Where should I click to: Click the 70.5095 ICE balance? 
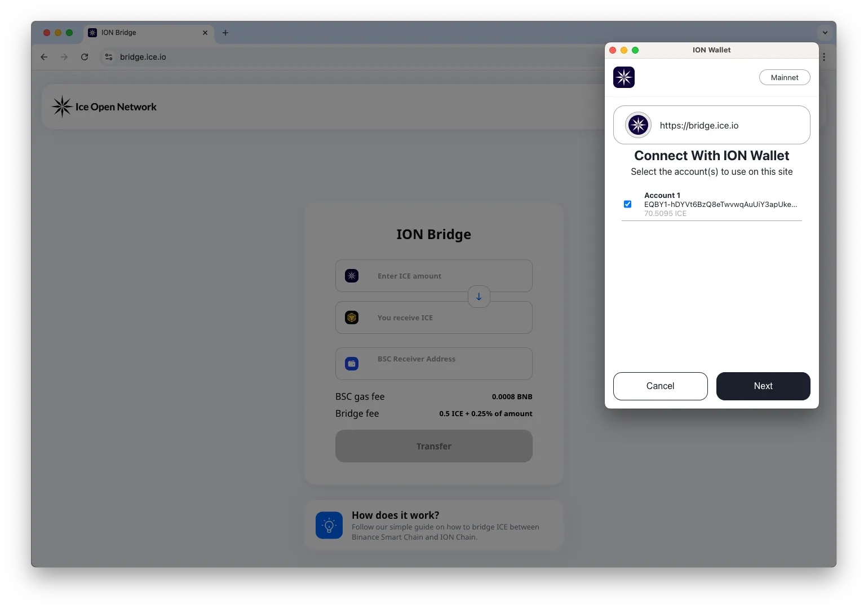point(665,214)
